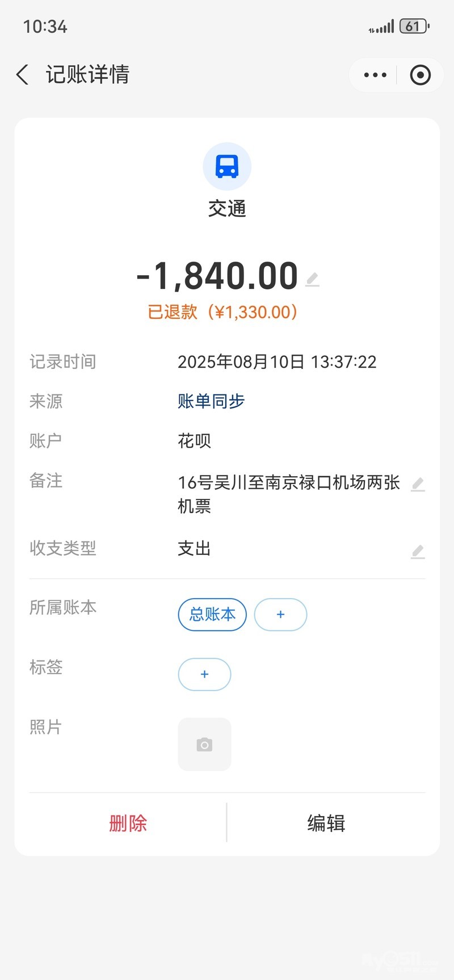The image size is (454, 980).
Task: Tap the 支出 expense type value
Action: point(194,549)
